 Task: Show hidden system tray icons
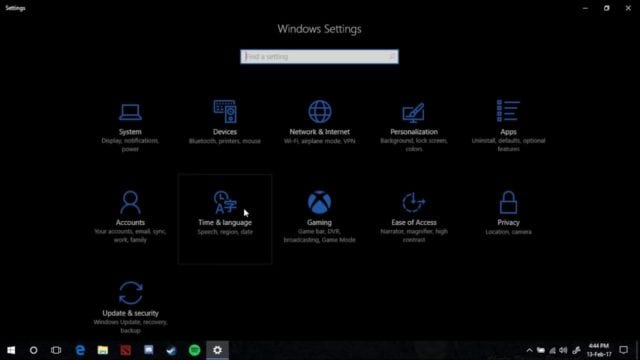tap(529, 350)
